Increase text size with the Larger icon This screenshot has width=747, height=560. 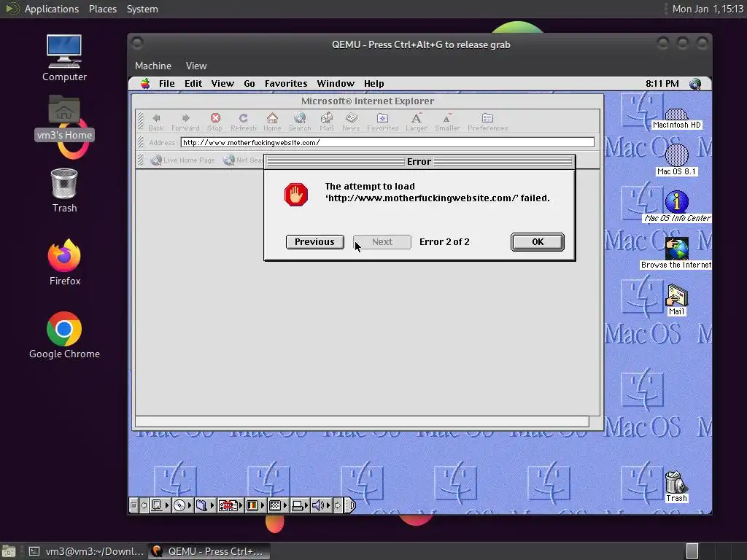[x=417, y=118]
